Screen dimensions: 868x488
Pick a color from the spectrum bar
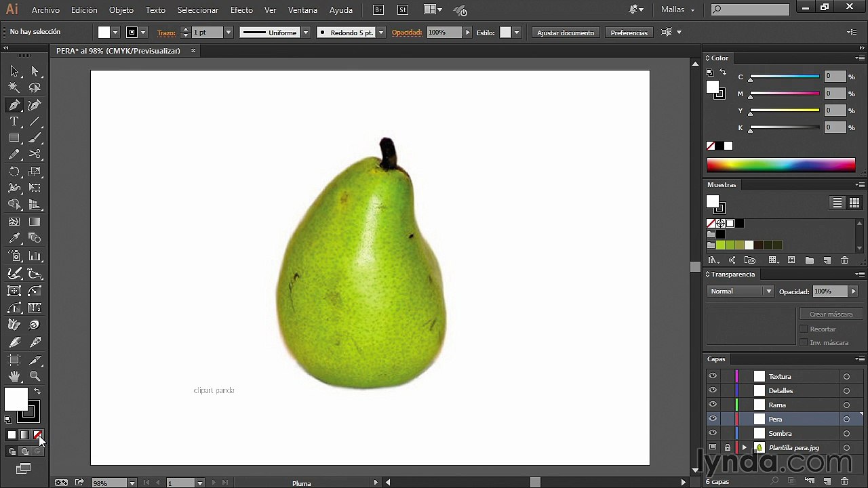[781, 165]
